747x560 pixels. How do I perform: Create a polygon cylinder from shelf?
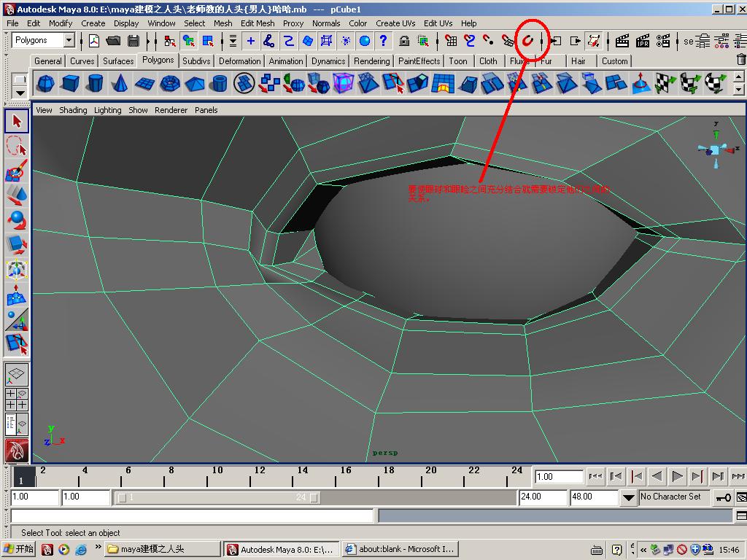[96, 84]
